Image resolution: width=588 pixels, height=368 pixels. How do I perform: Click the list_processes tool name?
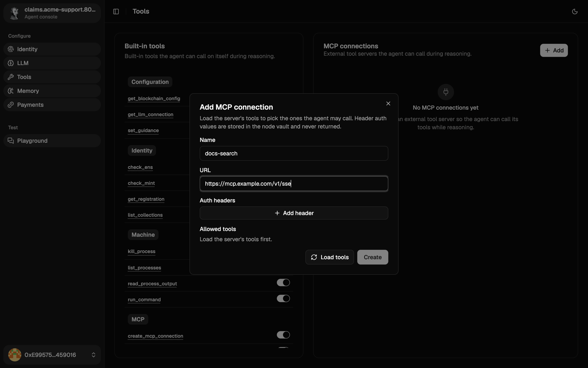[x=144, y=268]
